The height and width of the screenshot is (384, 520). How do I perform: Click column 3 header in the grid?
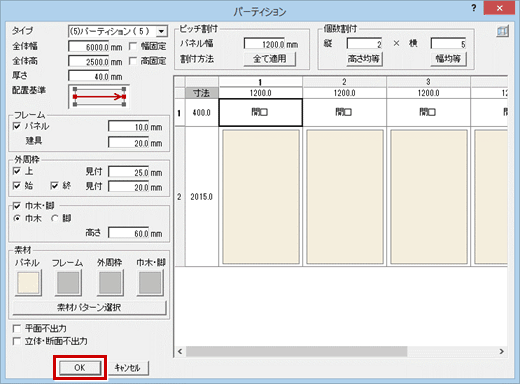[428, 82]
